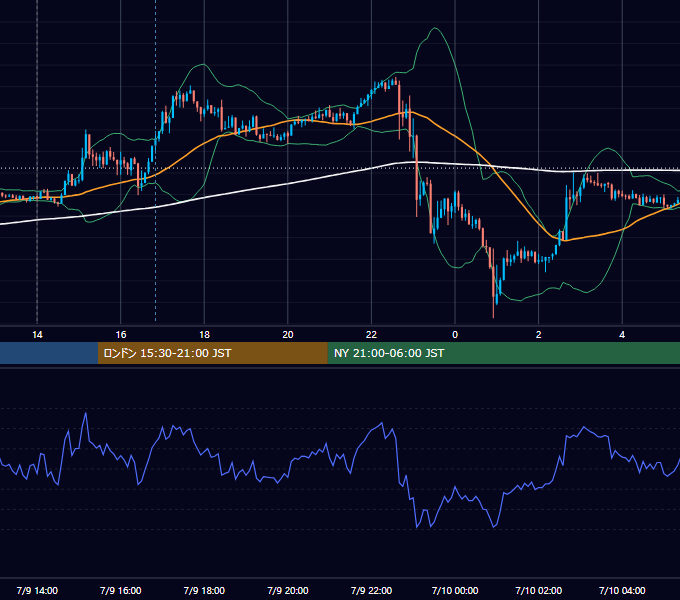Viewport: 680px width, 600px height.
Task: Click the 7/9 16:00 time label
Action: [x=121, y=590]
